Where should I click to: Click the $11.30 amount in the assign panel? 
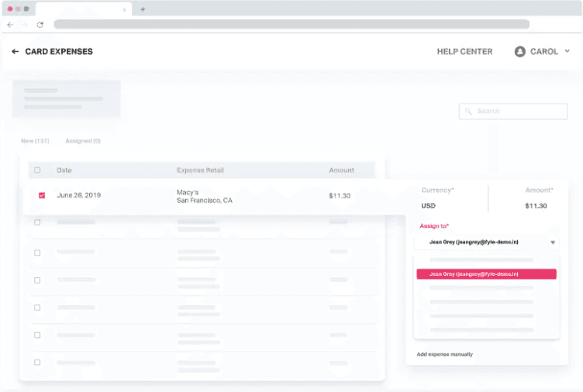536,205
